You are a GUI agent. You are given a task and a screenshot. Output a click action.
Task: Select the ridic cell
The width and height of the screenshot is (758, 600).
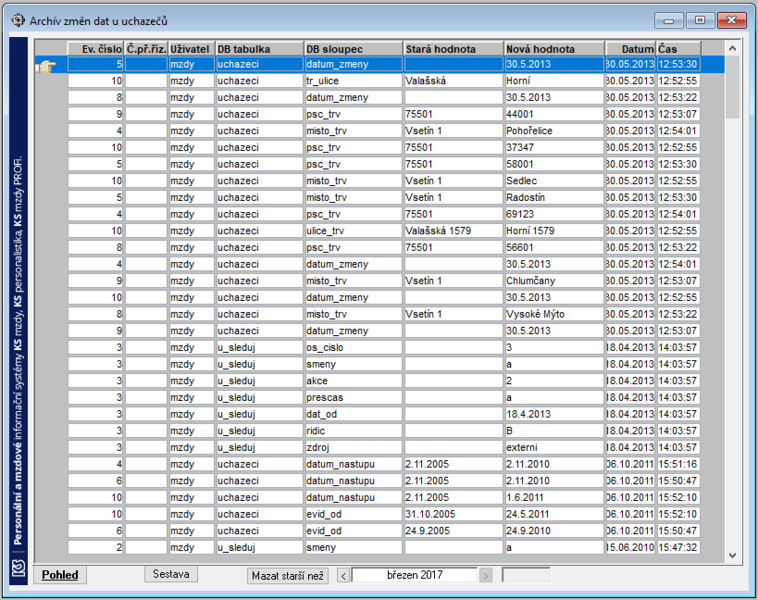pyautogui.click(x=353, y=431)
